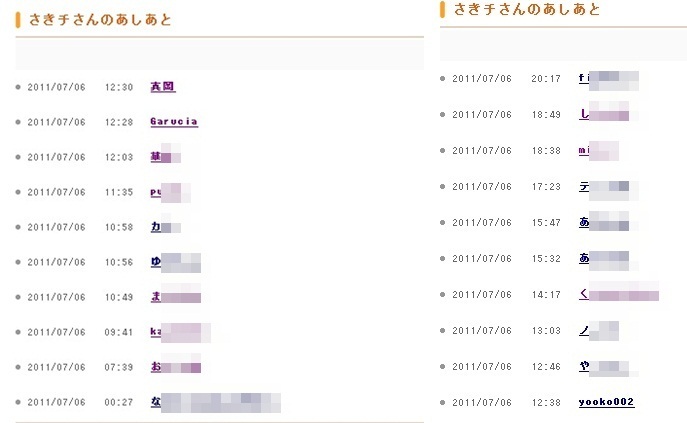Open the visitor name at 12:03
This screenshot has height=423, width=687.
click(164, 157)
